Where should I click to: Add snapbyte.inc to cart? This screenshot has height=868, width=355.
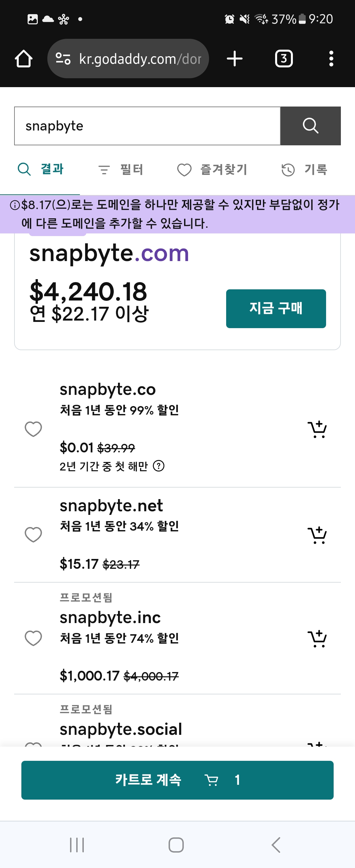coord(317,639)
